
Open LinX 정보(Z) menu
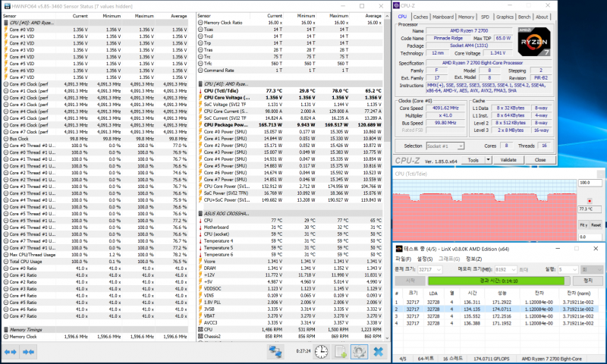[473, 259]
